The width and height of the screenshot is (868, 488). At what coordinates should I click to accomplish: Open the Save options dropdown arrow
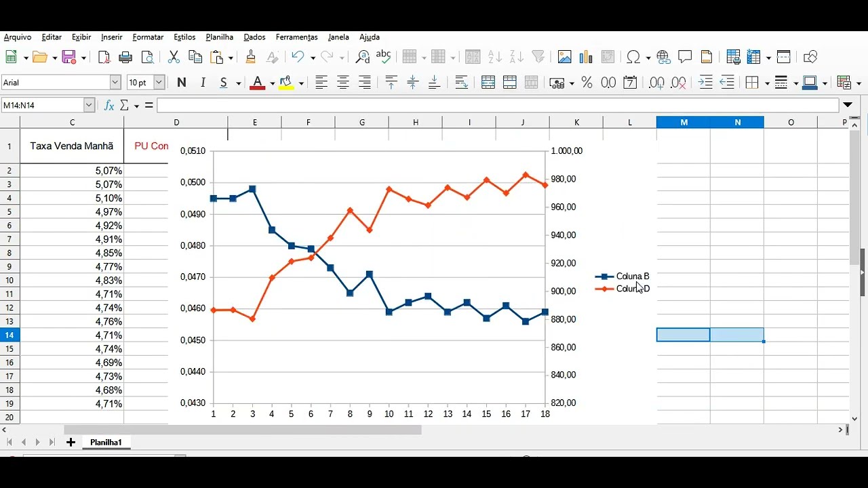click(x=83, y=58)
